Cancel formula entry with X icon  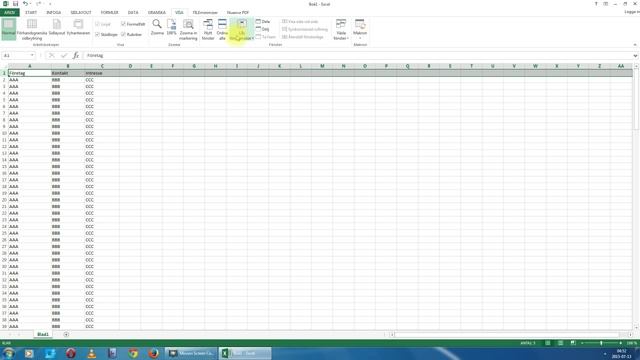51,56
